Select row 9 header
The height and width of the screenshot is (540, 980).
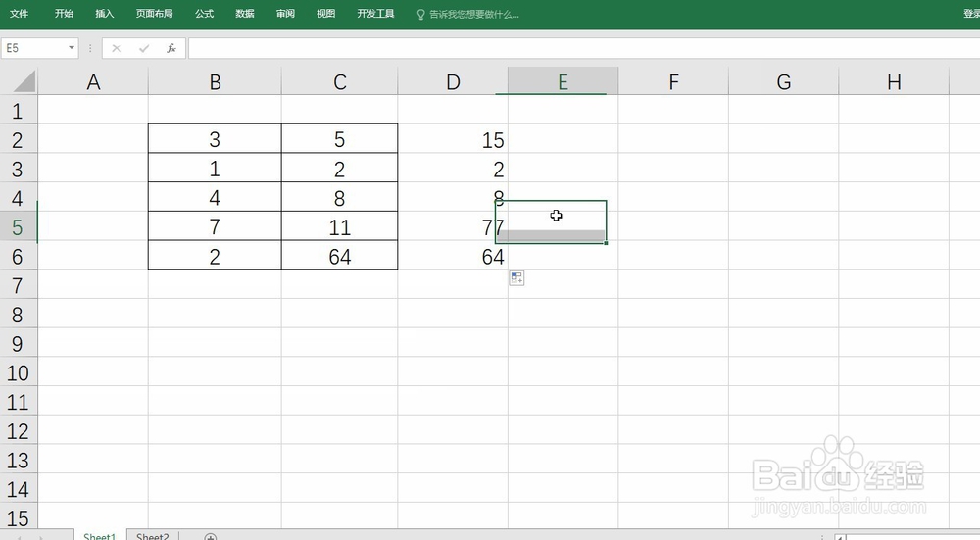pos(18,344)
